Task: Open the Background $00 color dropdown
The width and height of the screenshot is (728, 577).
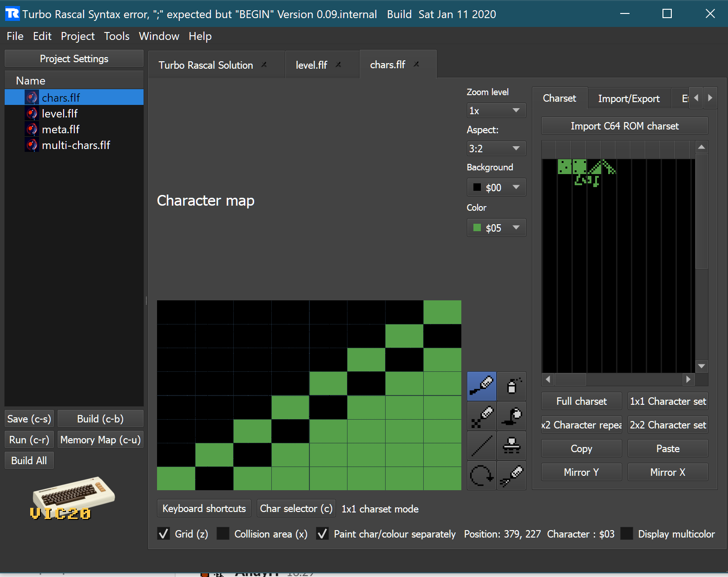Action: pos(496,188)
